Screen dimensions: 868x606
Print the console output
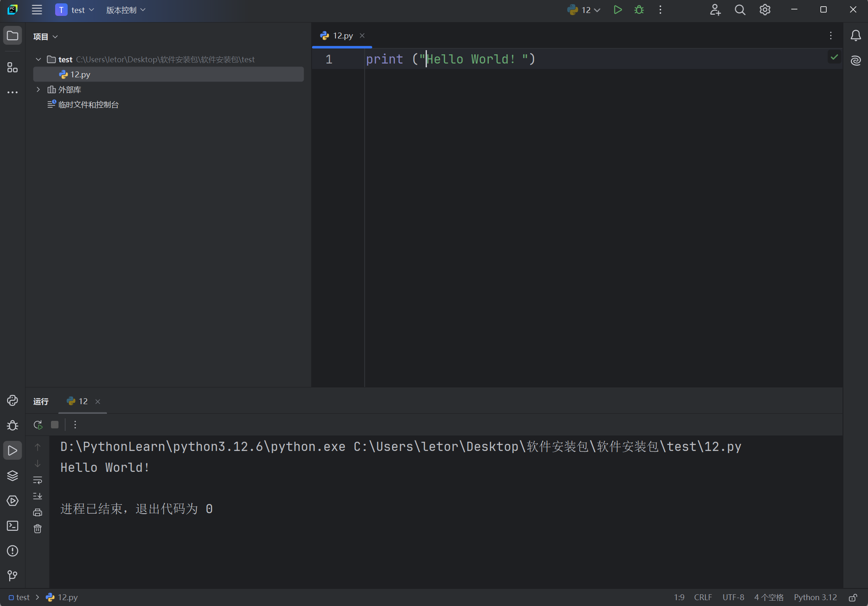[x=38, y=512]
